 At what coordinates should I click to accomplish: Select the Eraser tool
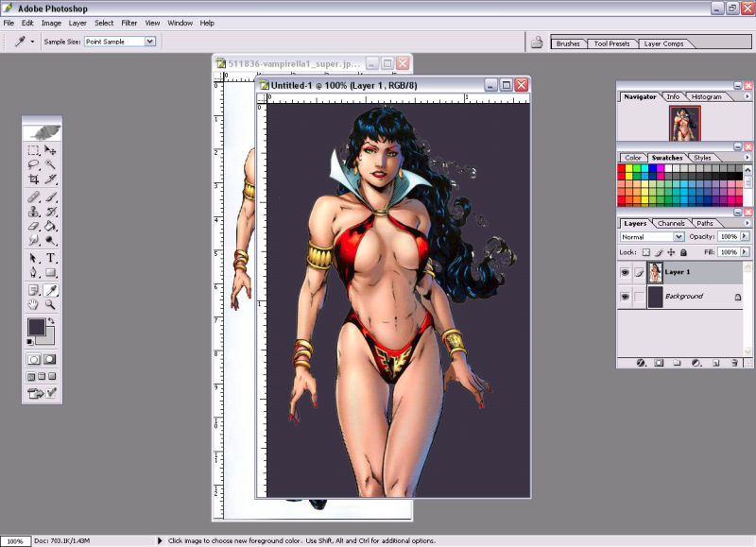pos(33,226)
